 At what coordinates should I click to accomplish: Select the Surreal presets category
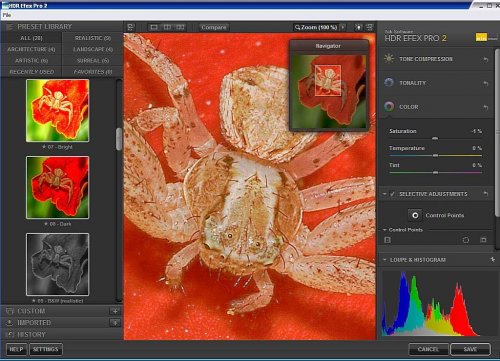click(93, 61)
